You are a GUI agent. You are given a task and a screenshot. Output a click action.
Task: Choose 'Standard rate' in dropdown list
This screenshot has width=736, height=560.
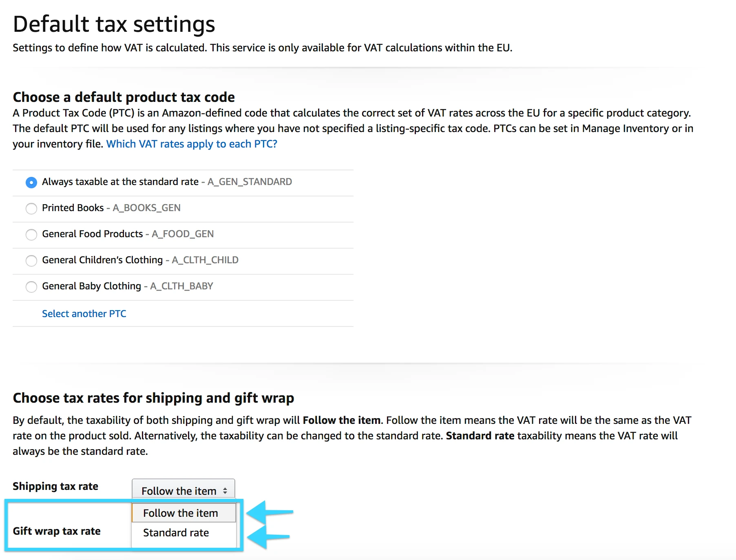point(184,533)
